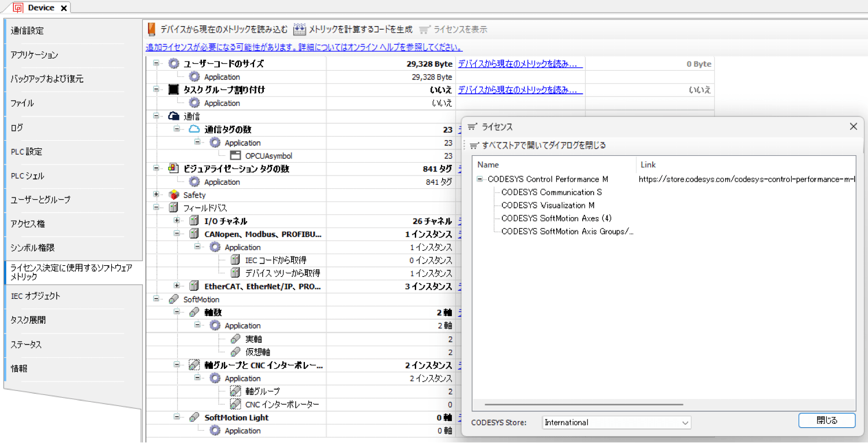Collapse the SoftMotion section

156,299
